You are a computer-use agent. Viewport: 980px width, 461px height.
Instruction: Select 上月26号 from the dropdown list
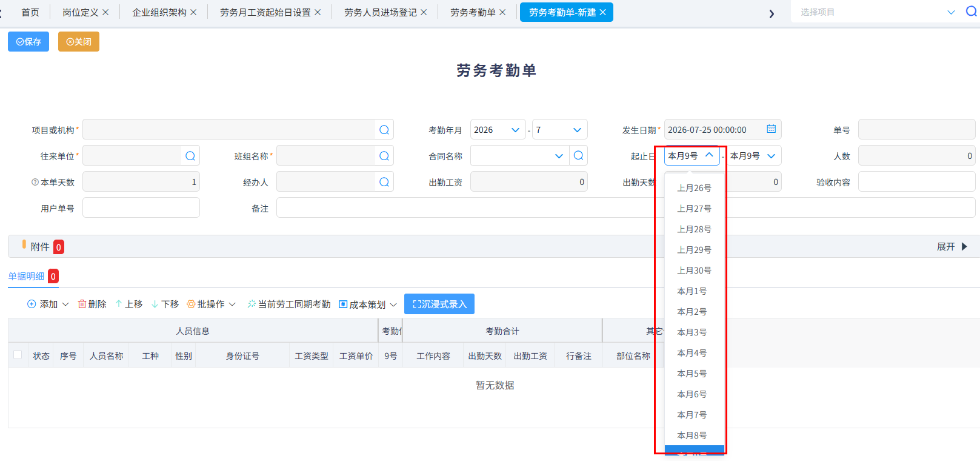(x=695, y=188)
